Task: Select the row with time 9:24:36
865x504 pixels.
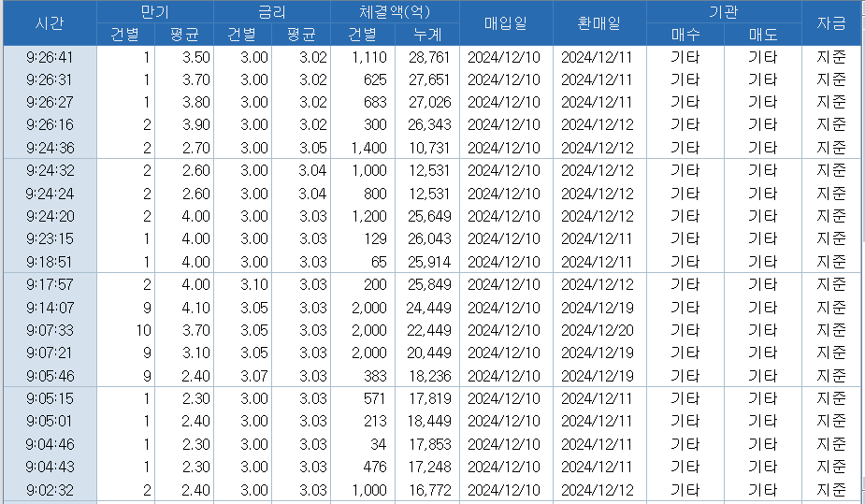Action: coord(432,148)
